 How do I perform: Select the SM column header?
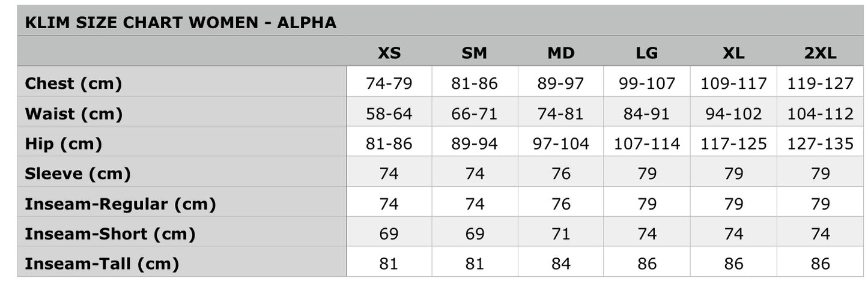[x=475, y=53]
